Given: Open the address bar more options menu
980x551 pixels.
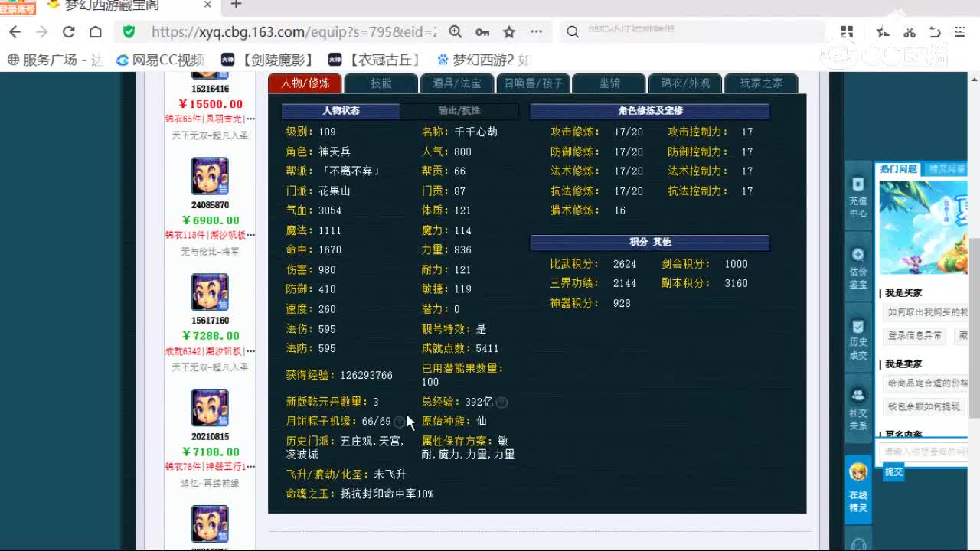Looking at the screenshot, I should [x=536, y=32].
